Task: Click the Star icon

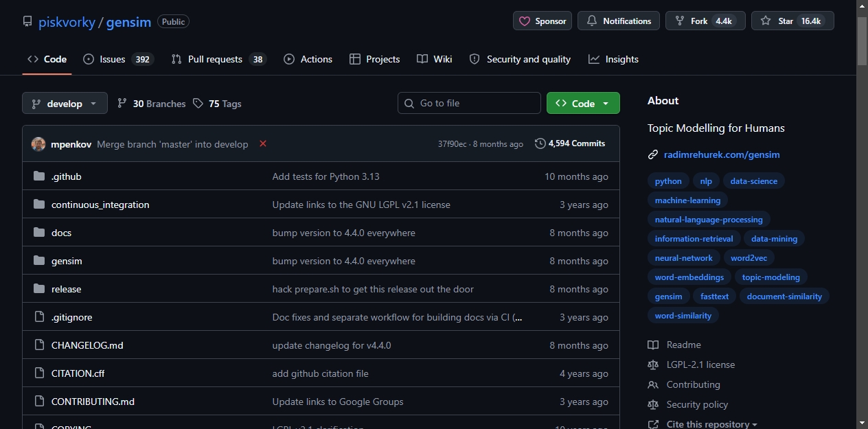Action: point(766,21)
